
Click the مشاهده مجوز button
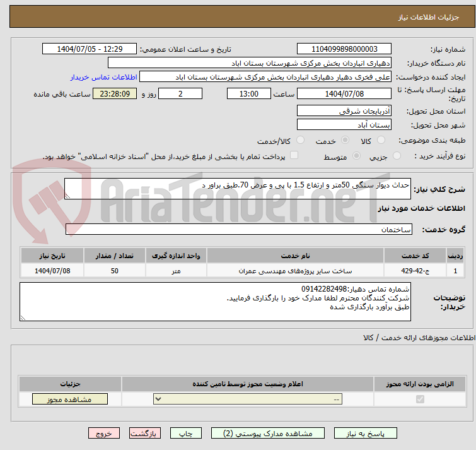(70, 399)
